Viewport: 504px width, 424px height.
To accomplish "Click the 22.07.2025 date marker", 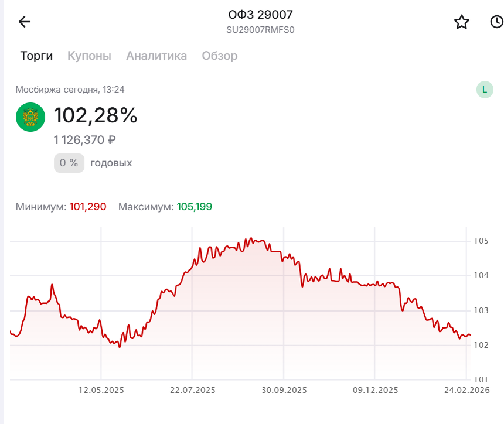I will pos(193,390).
